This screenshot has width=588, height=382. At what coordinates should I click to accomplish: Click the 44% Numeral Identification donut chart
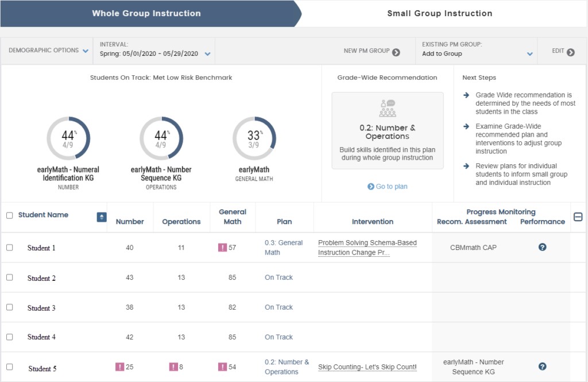click(69, 138)
